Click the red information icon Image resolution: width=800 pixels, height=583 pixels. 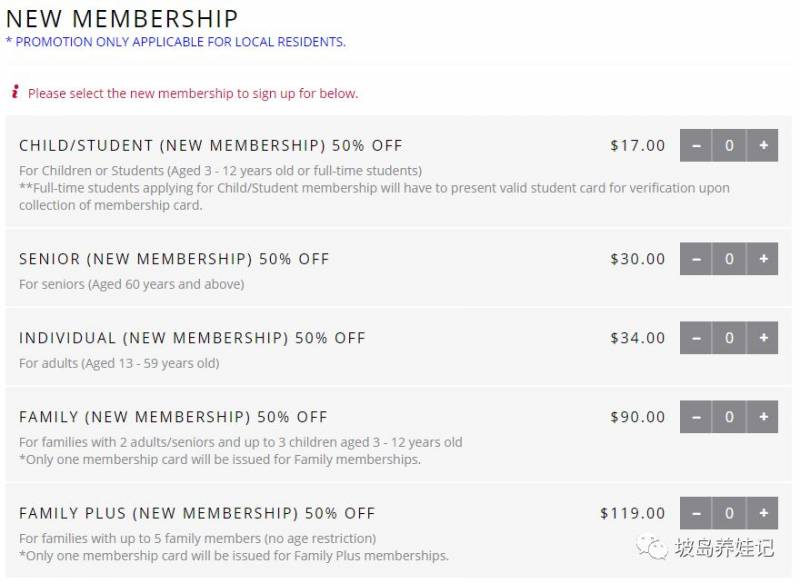click(15, 92)
